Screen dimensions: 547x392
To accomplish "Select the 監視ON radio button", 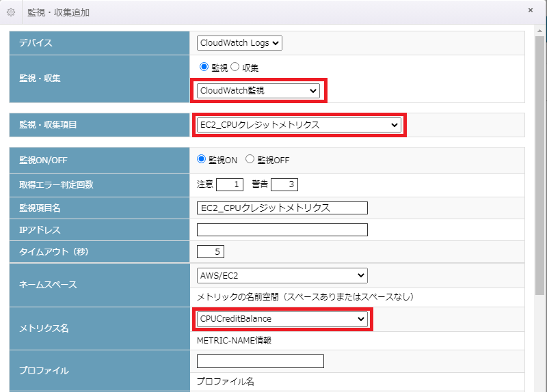I will [x=201, y=159].
